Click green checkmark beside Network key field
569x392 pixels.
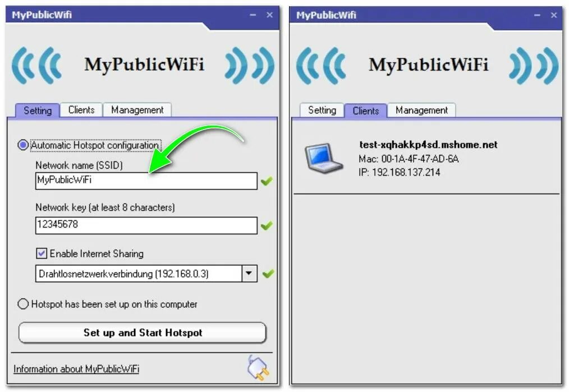pyautogui.click(x=267, y=225)
